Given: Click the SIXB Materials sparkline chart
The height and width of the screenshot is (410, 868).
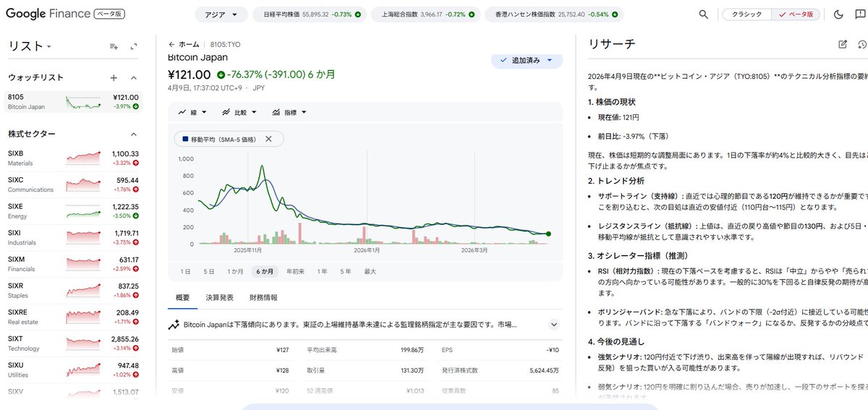Looking at the screenshot, I should coord(82,158).
